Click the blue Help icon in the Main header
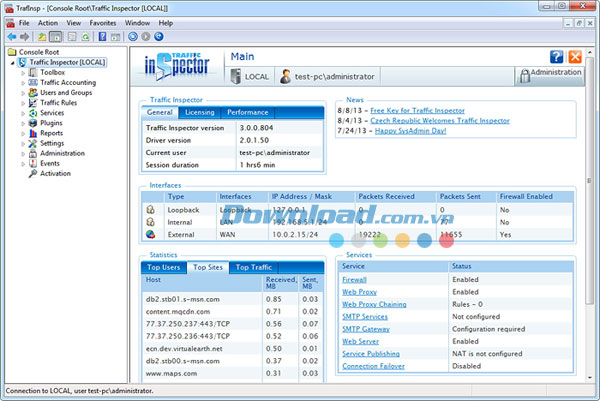 point(557,57)
